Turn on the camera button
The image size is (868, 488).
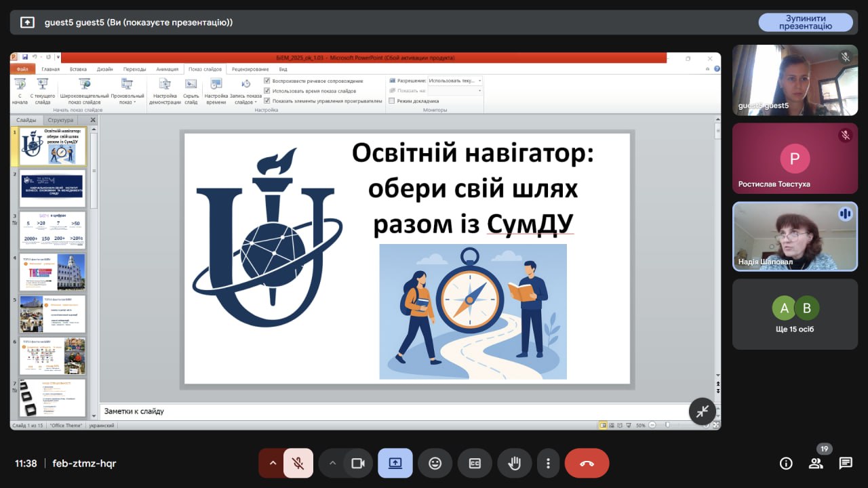[x=358, y=464]
